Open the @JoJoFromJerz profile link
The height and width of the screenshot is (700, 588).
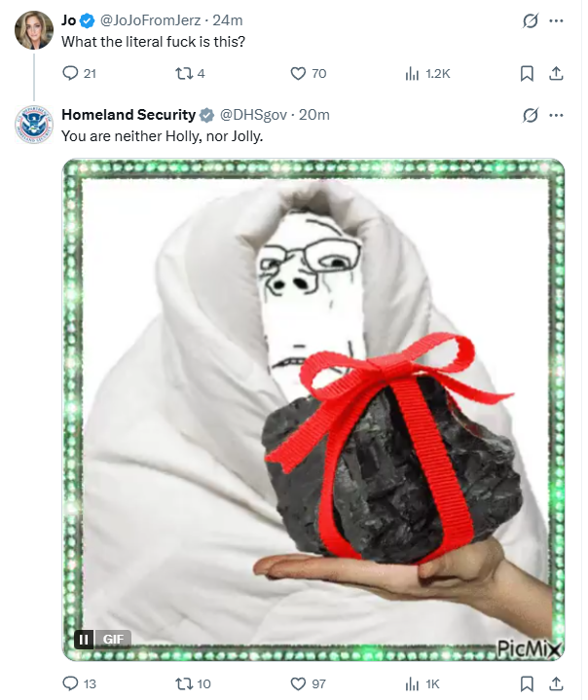coord(150,20)
